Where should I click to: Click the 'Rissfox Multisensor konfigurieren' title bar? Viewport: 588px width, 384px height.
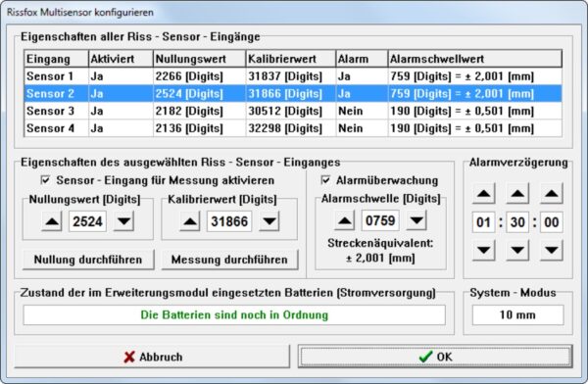294,13
